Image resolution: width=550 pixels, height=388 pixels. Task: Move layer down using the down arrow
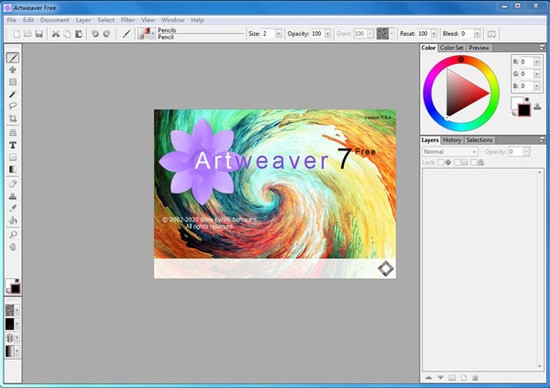[440, 378]
